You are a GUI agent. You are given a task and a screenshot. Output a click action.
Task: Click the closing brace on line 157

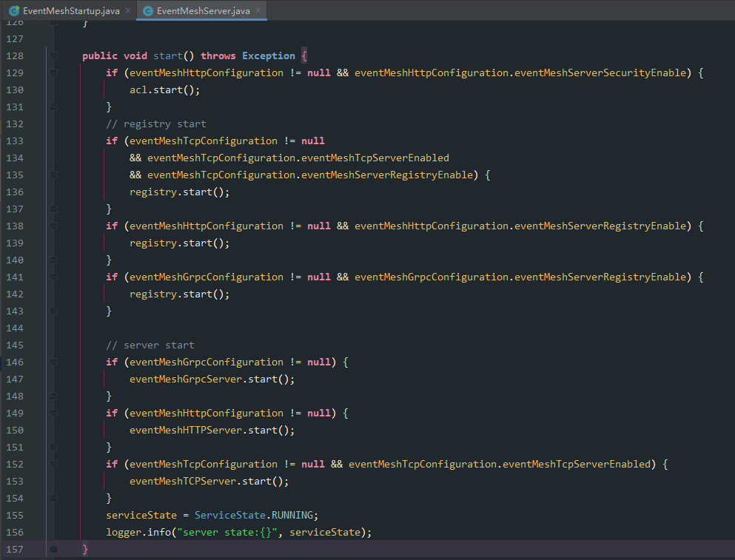click(x=85, y=549)
